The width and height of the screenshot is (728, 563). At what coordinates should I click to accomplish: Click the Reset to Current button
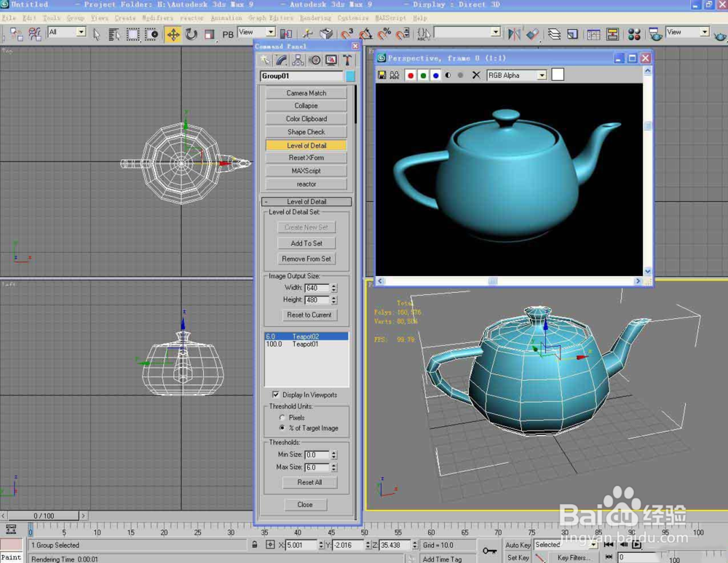pos(309,315)
